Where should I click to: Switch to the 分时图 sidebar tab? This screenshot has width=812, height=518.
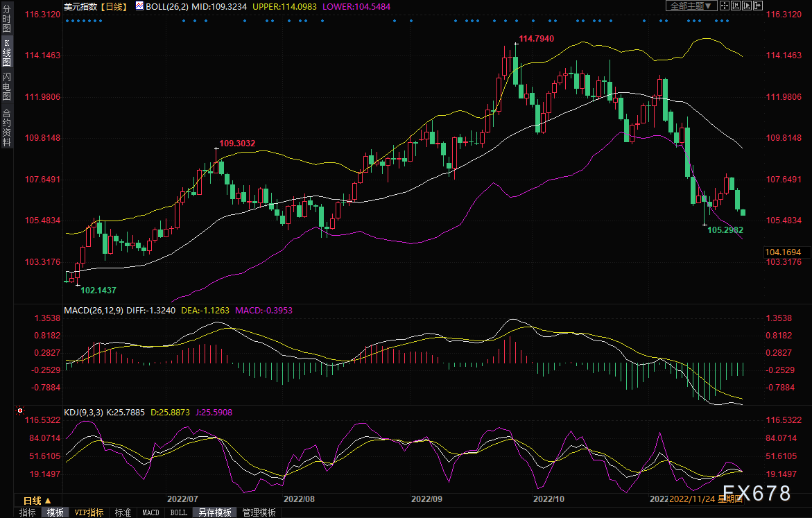(x=7, y=19)
